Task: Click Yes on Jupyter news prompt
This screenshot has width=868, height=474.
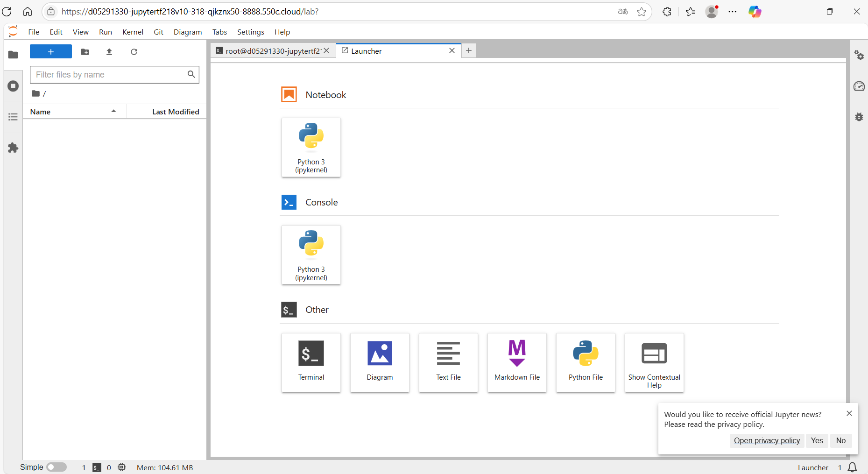Action: [x=817, y=440]
